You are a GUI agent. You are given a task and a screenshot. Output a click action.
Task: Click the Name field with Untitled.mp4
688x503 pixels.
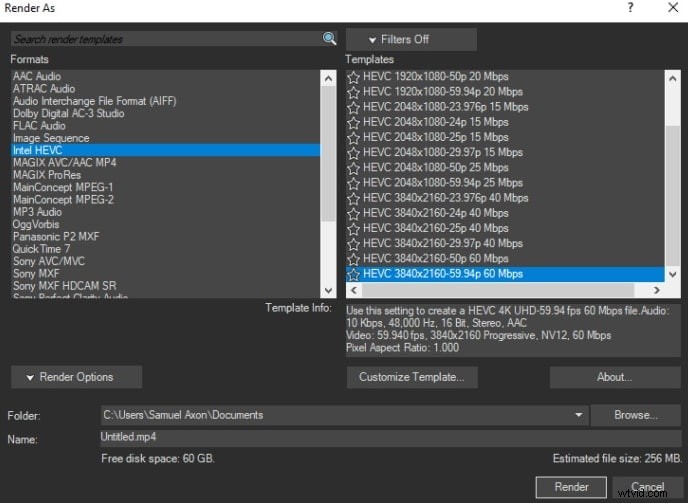(x=391, y=438)
